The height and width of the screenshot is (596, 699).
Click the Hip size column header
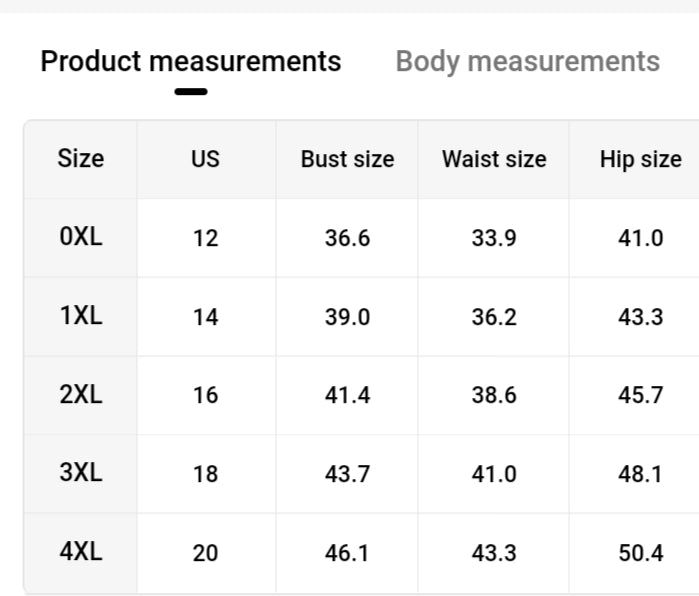click(x=640, y=159)
